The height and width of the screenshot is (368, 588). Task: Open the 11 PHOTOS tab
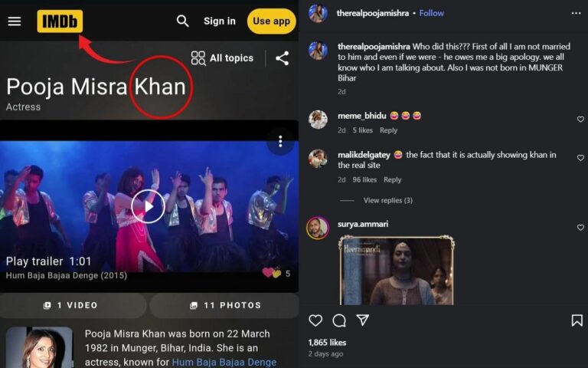223,305
